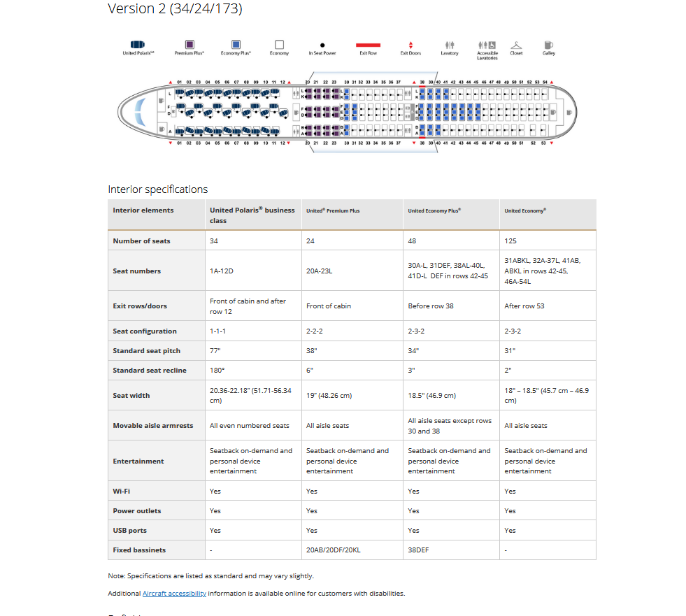
Task: Click the Fixed bassinets row label
Action: 139,550
